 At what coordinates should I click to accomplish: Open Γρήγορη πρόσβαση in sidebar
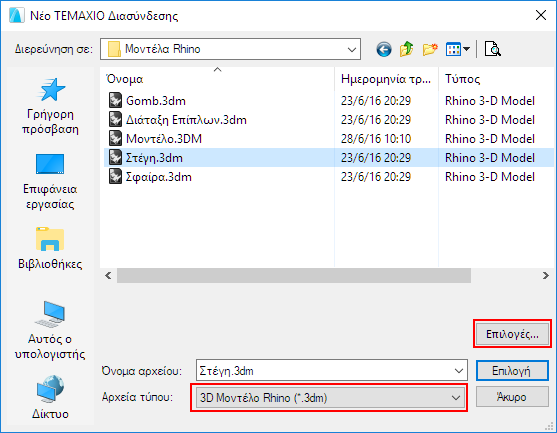click(x=50, y=106)
